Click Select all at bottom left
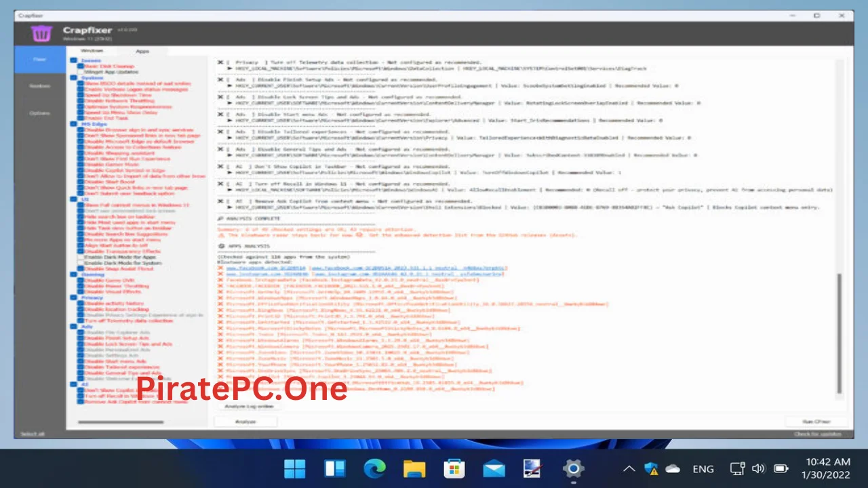868x488 pixels. (33, 434)
